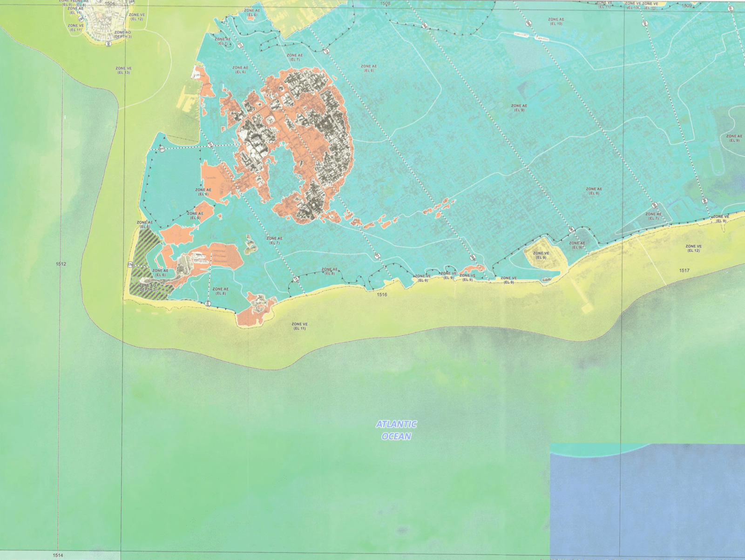
Task: Select the circular benchmark marker labeled 277
Action: (162, 149)
